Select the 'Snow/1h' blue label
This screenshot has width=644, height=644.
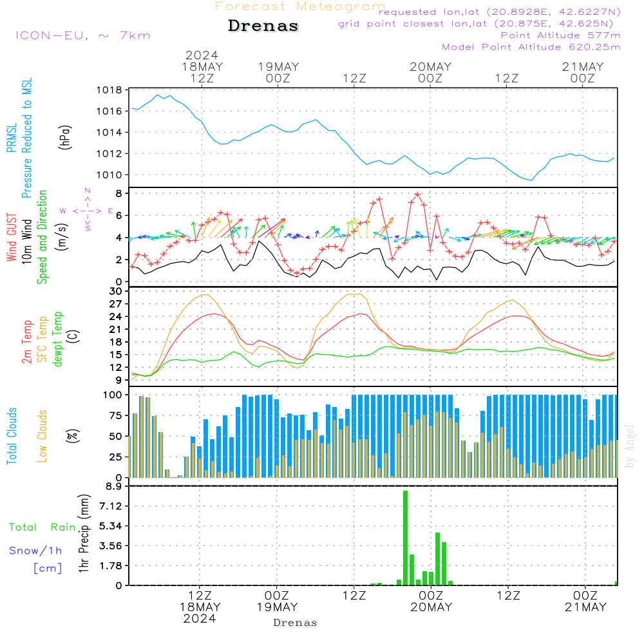click(35, 551)
